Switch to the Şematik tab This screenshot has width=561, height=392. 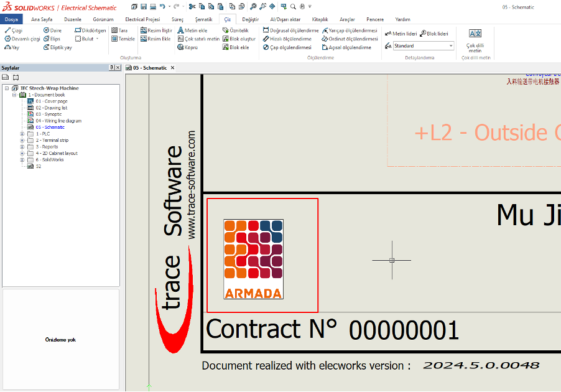[x=203, y=19]
